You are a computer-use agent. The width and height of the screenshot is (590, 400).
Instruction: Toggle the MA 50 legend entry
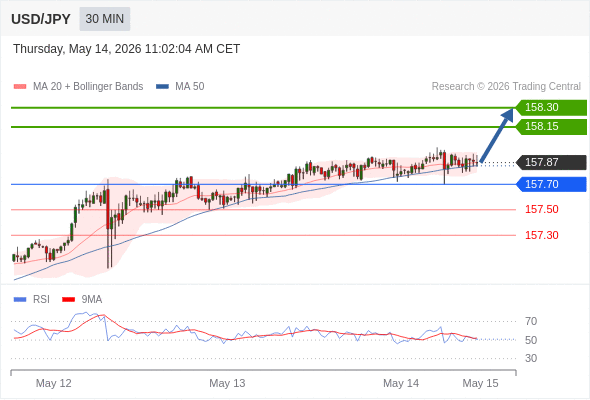click(180, 87)
